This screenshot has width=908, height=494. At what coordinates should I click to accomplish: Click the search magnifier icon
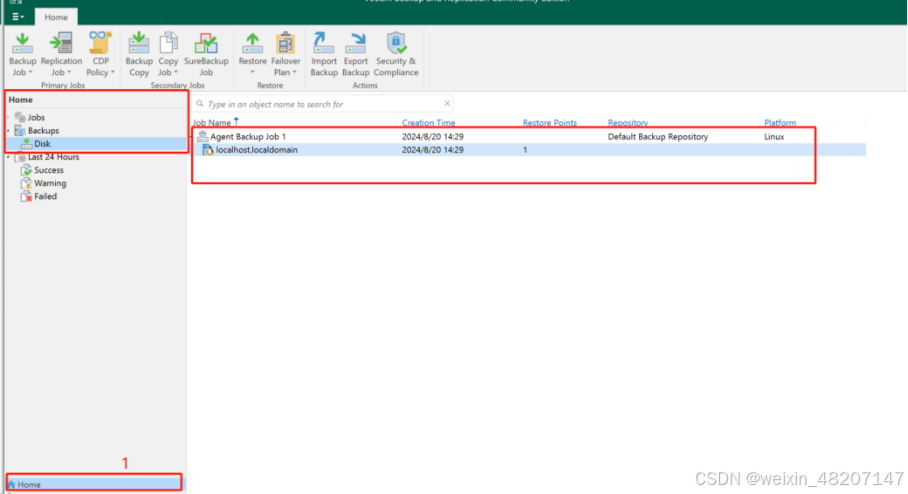click(x=200, y=104)
